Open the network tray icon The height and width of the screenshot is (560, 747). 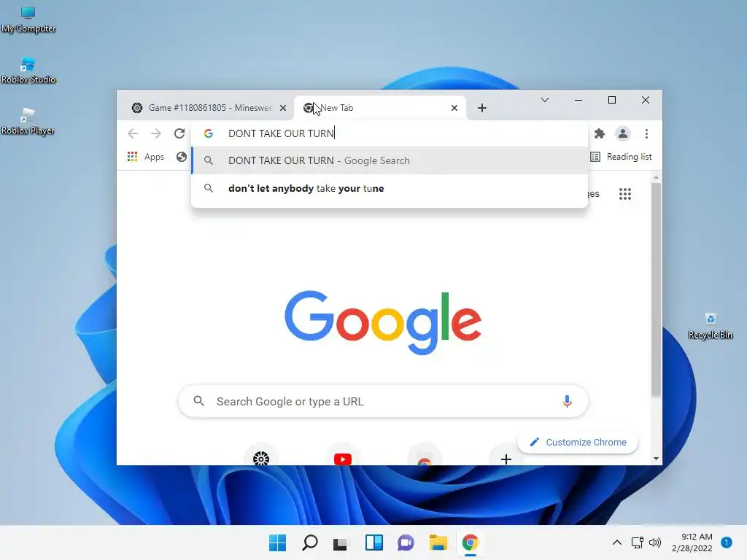pos(637,542)
